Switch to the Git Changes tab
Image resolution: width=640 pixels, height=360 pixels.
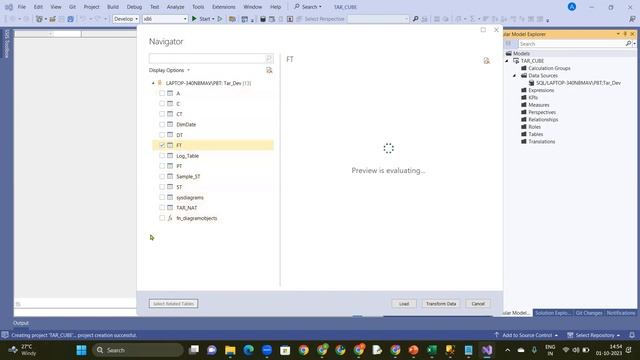pyautogui.click(x=589, y=313)
